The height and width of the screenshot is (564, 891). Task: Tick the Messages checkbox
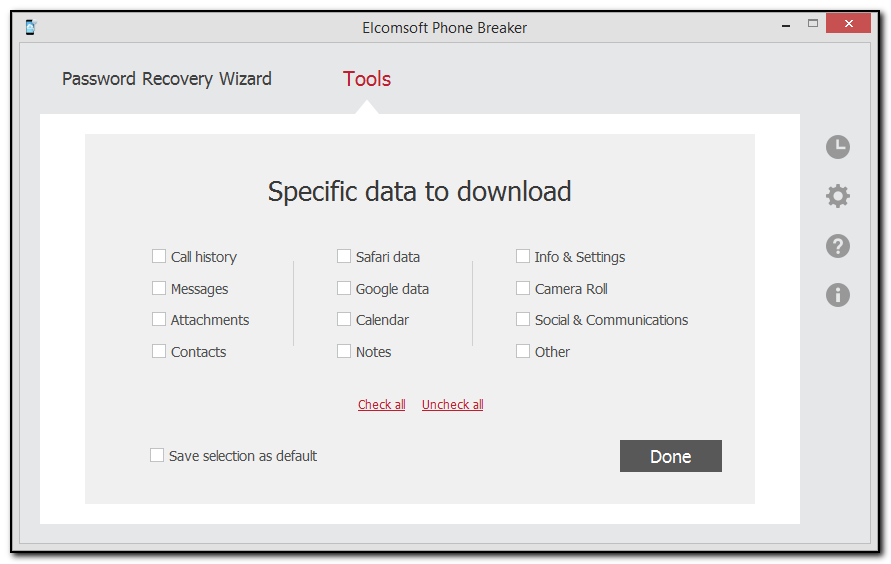(159, 289)
